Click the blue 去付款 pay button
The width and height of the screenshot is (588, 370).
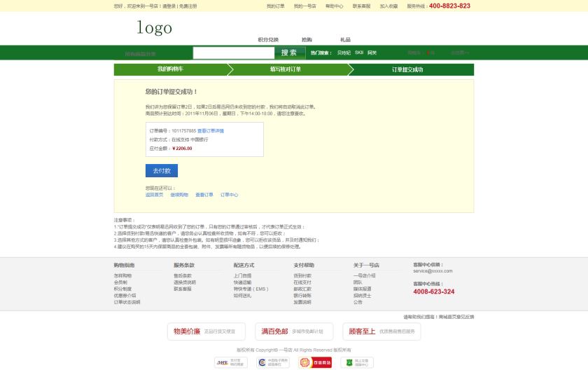162,171
